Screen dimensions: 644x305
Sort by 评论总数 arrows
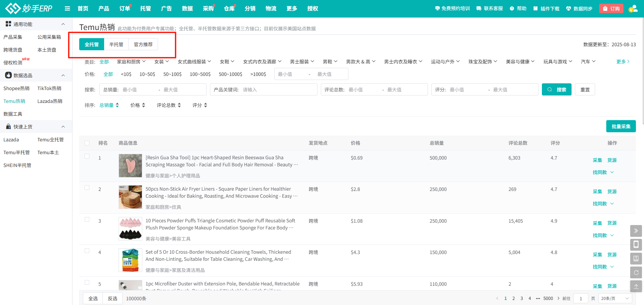[179, 105]
